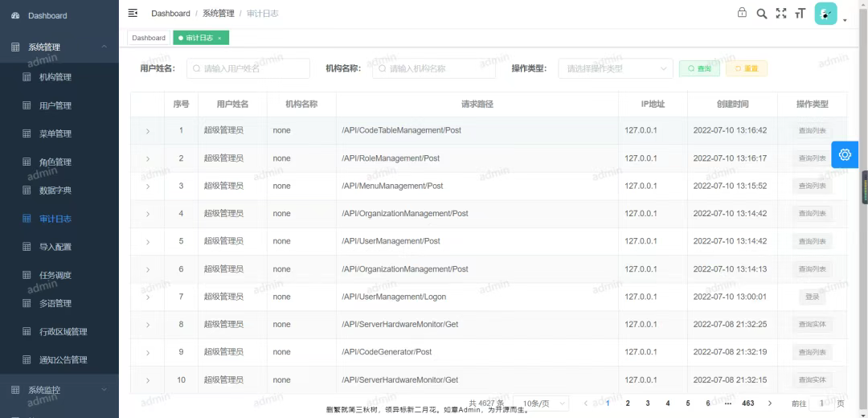Expand row 7 UserManagement/Logon details

148,297
